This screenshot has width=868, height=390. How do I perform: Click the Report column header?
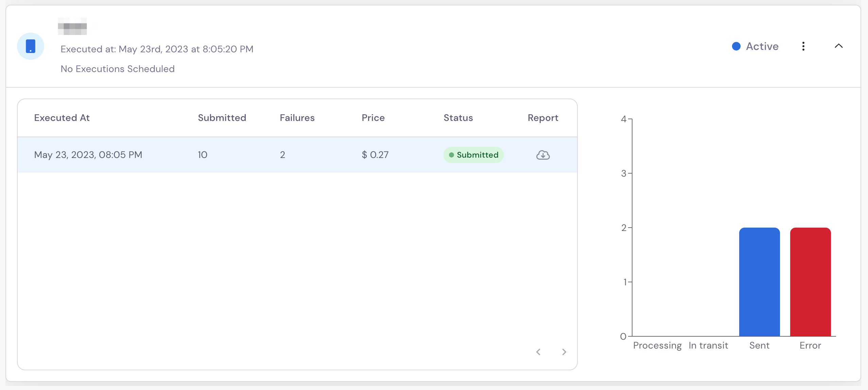(x=543, y=118)
